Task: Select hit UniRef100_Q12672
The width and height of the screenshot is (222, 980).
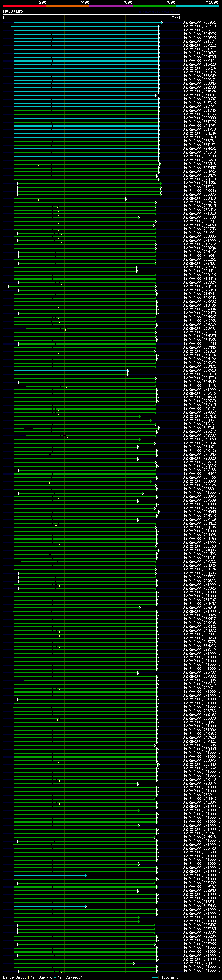Action: [x=199, y=244]
